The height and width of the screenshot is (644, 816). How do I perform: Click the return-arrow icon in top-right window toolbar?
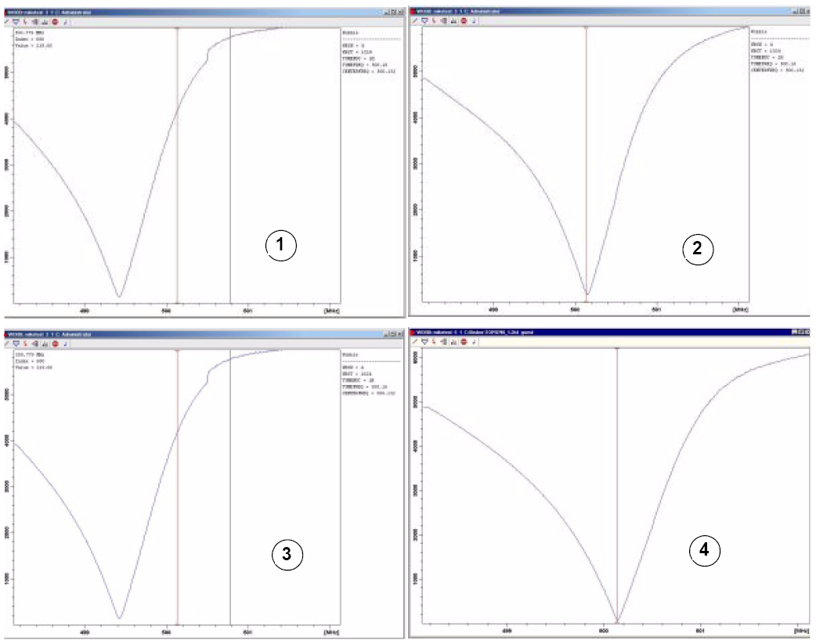474,21
